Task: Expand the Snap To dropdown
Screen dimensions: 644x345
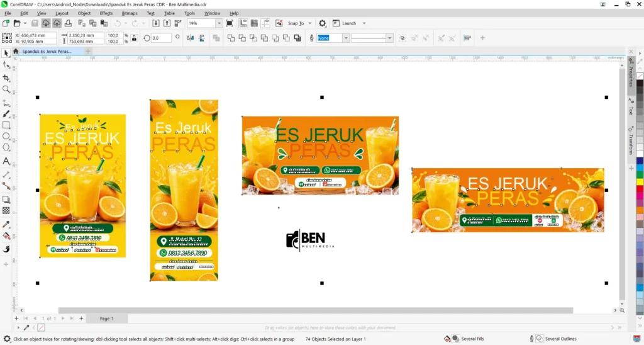Action: [309, 23]
